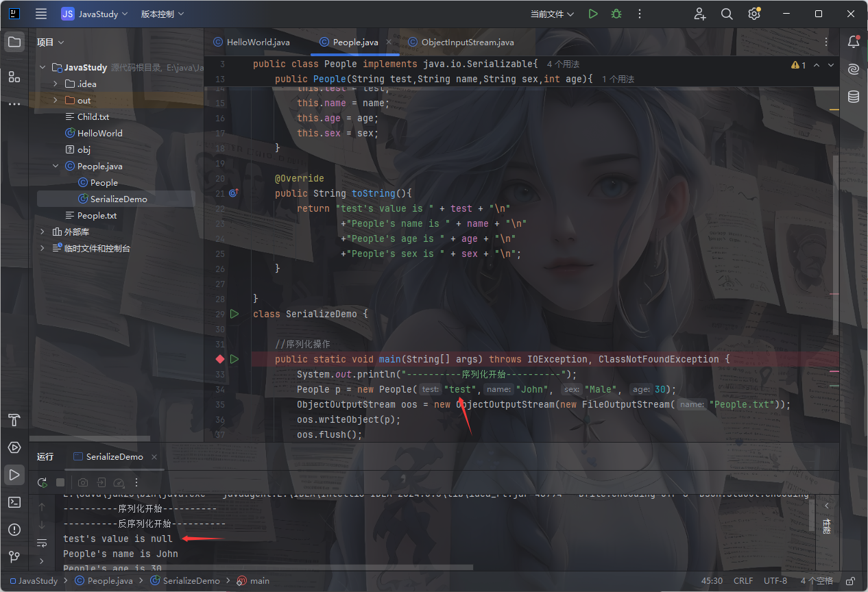The width and height of the screenshot is (868, 592).
Task: Collapse the People.java tree node
Action: [56, 166]
